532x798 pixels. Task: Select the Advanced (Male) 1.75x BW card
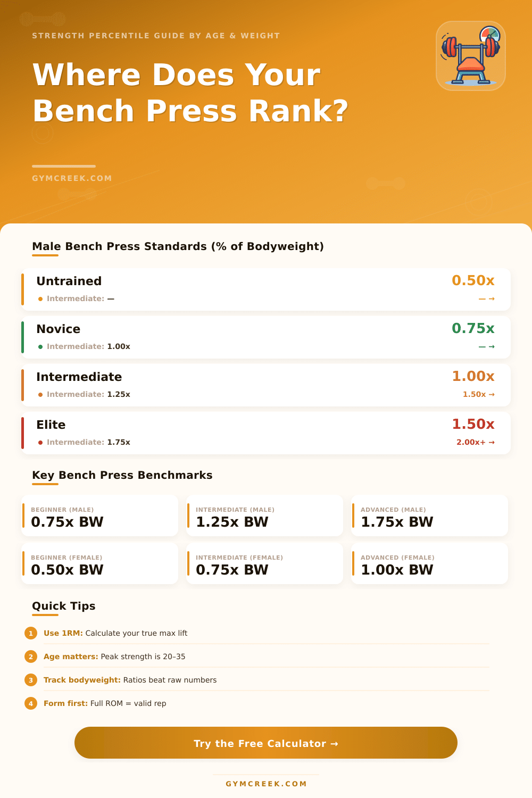point(429,516)
